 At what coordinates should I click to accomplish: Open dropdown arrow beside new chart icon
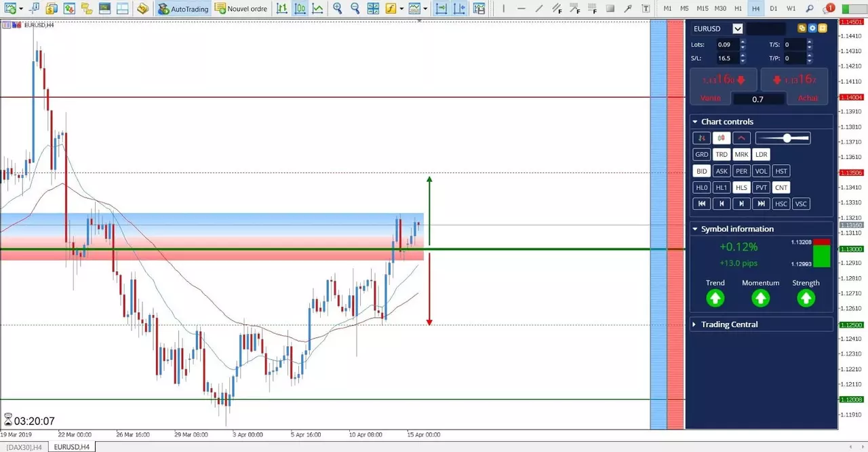21,9
